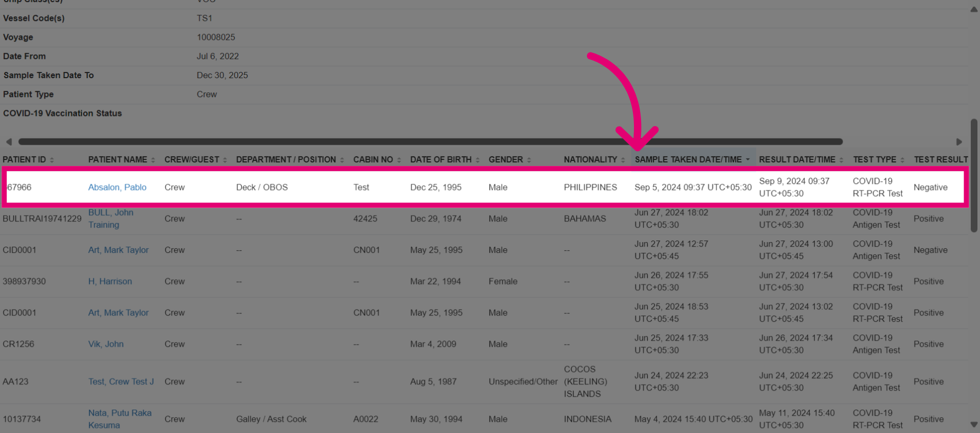The width and height of the screenshot is (980, 433).
Task: Click cabin number 42425 cell
Action: click(x=365, y=219)
